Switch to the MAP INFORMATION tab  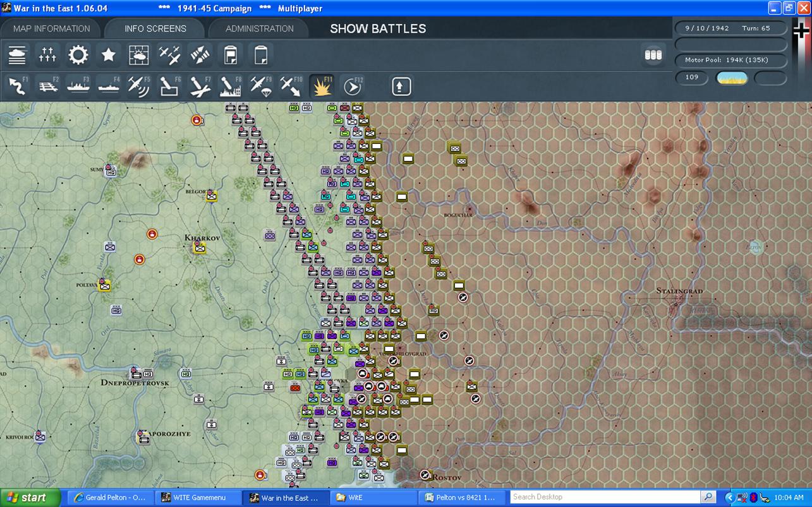(52, 28)
